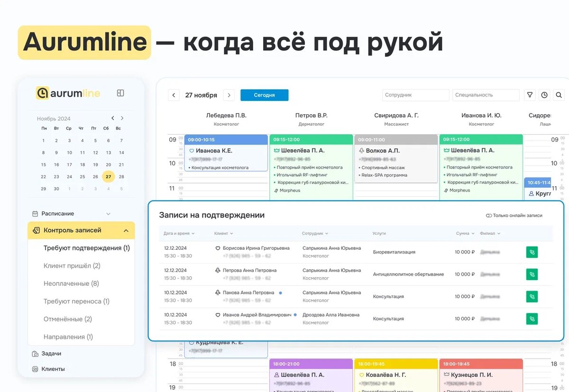
Task: Open Иванова К.Е. 09:00-10:15 appointment
Action: pos(226,153)
